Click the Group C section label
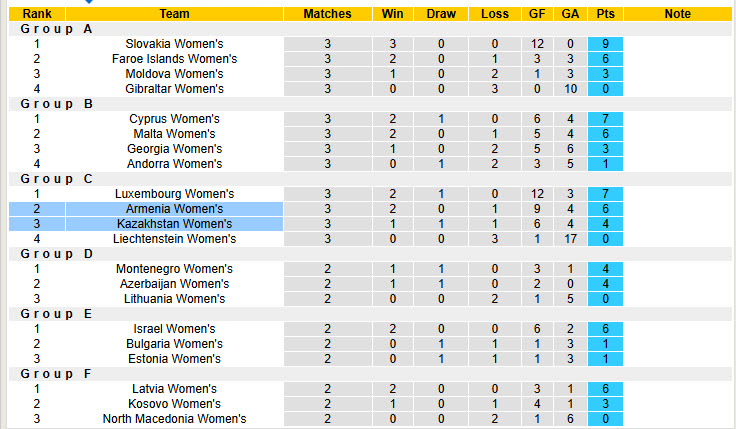 tap(57, 179)
